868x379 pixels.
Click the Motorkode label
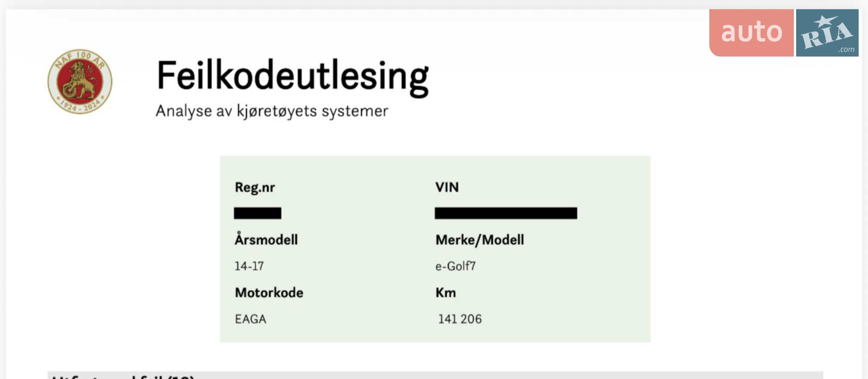pyautogui.click(x=269, y=293)
